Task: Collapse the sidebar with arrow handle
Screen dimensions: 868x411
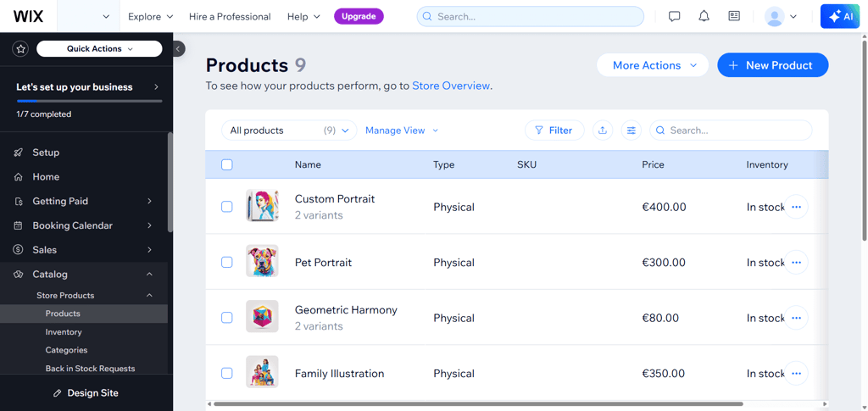Action: click(178, 48)
